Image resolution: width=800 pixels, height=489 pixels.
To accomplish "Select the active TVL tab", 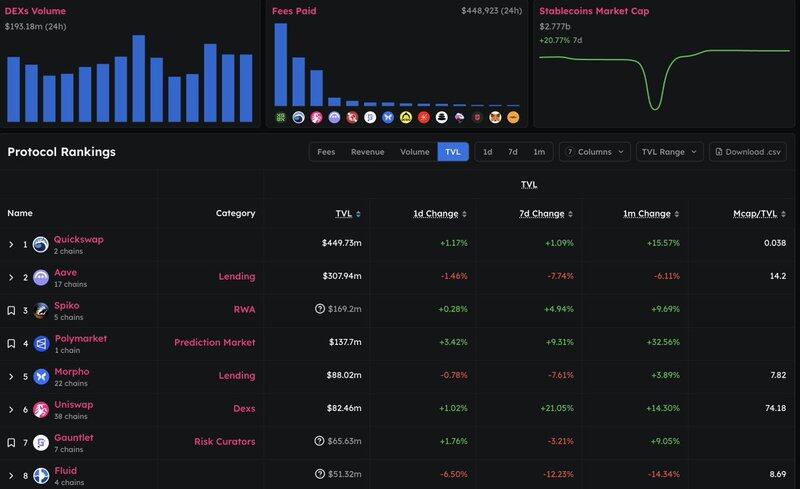I will [x=453, y=152].
